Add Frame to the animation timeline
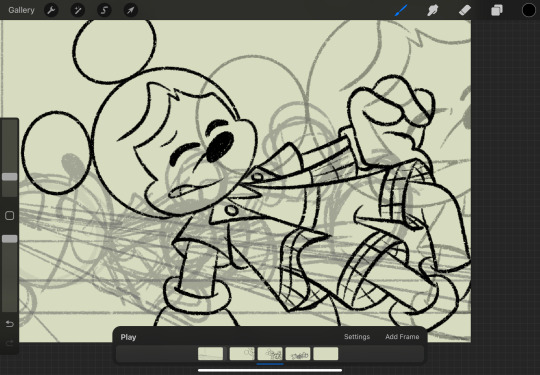Screen dimensions: 540x375 (x=402, y=337)
